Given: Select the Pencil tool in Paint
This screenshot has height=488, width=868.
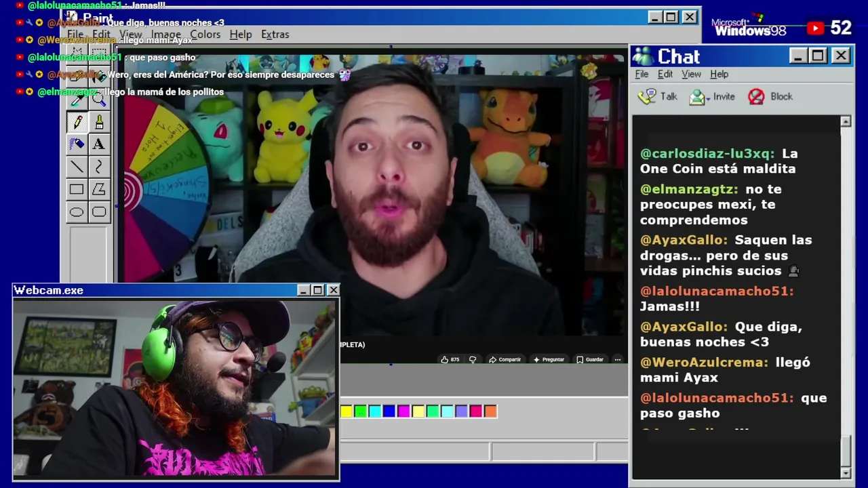Looking at the screenshot, I should (77, 122).
